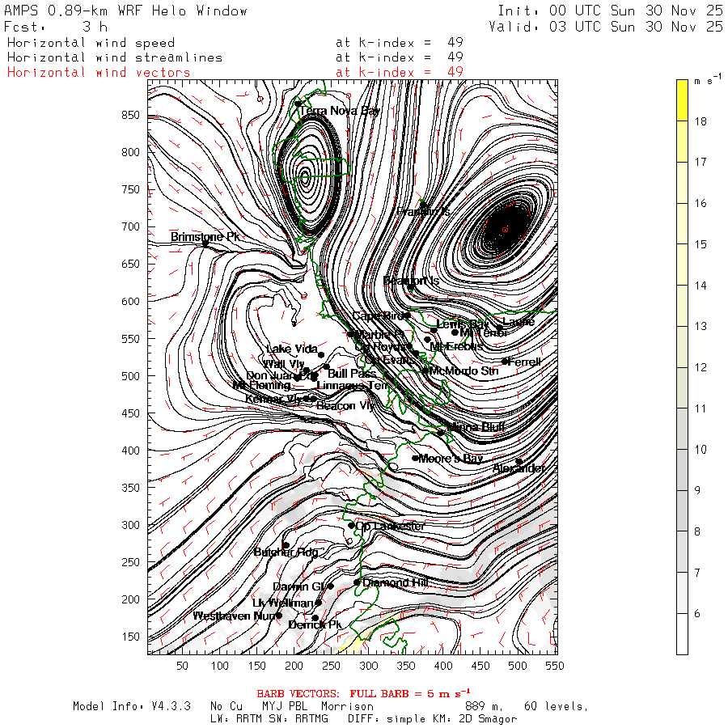Click the 'Cape Bird' label

[377, 315]
